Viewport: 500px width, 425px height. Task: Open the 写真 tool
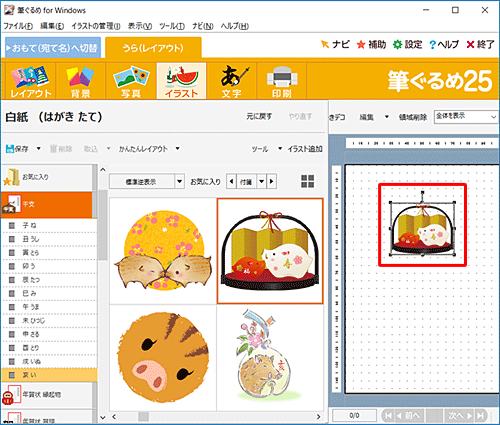click(x=131, y=81)
